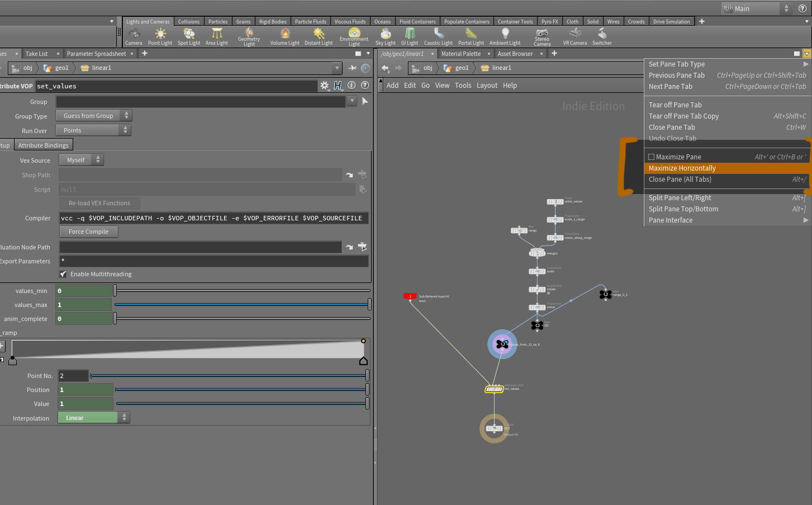812x505 pixels.
Task: Click the help question mark icon top right
Action: point(802,8)
